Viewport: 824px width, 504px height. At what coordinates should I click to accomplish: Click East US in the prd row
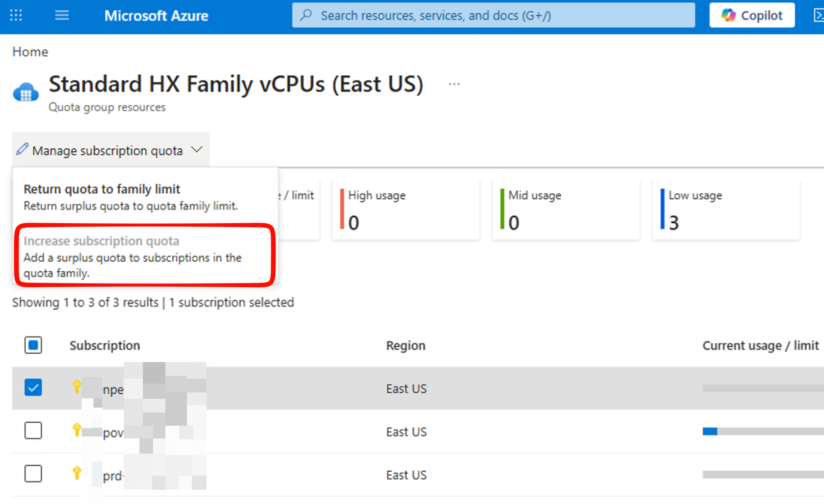406,475
